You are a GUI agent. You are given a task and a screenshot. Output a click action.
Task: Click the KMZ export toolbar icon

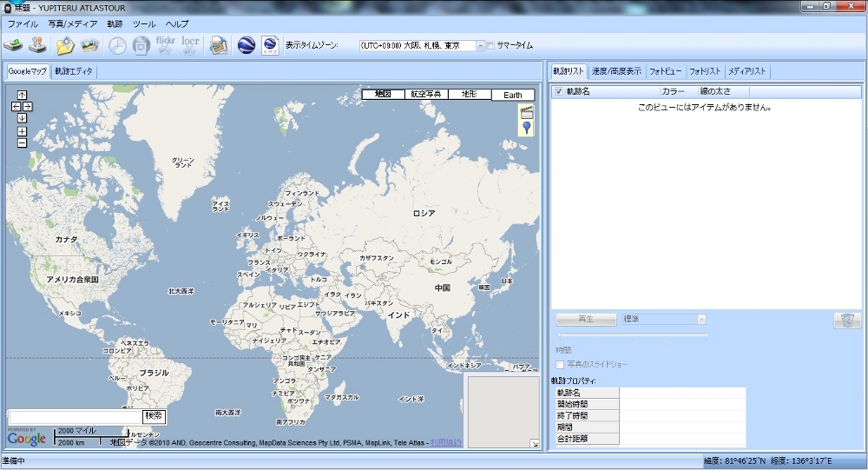pos(270,46)
